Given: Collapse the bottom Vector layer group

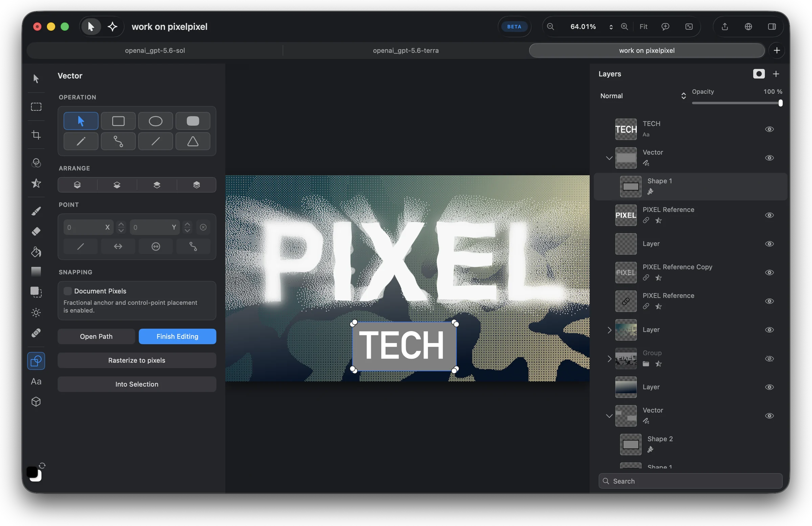Looking at the screenshot, I should 609,416.
